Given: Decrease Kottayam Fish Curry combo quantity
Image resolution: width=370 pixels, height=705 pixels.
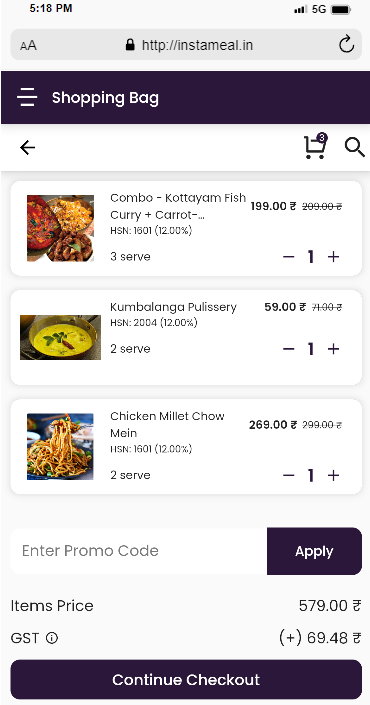Looking at the screenshot, I should [x=289, y=257].
